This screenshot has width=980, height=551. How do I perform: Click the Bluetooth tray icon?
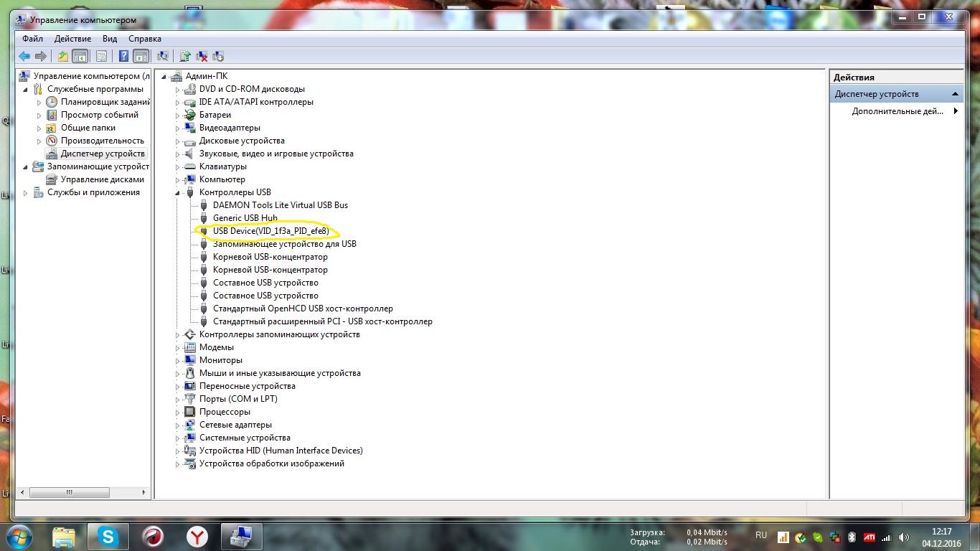point(852,537)
